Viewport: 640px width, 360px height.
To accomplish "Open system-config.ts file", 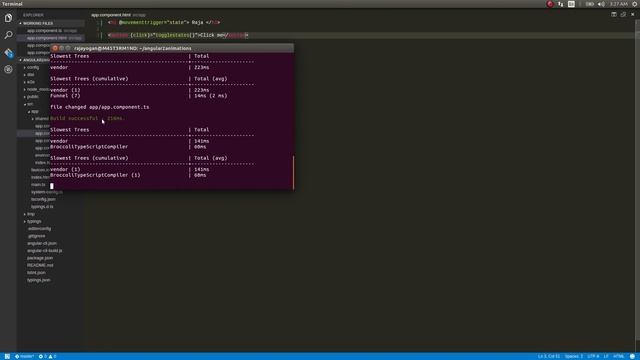I will point(47,192).
